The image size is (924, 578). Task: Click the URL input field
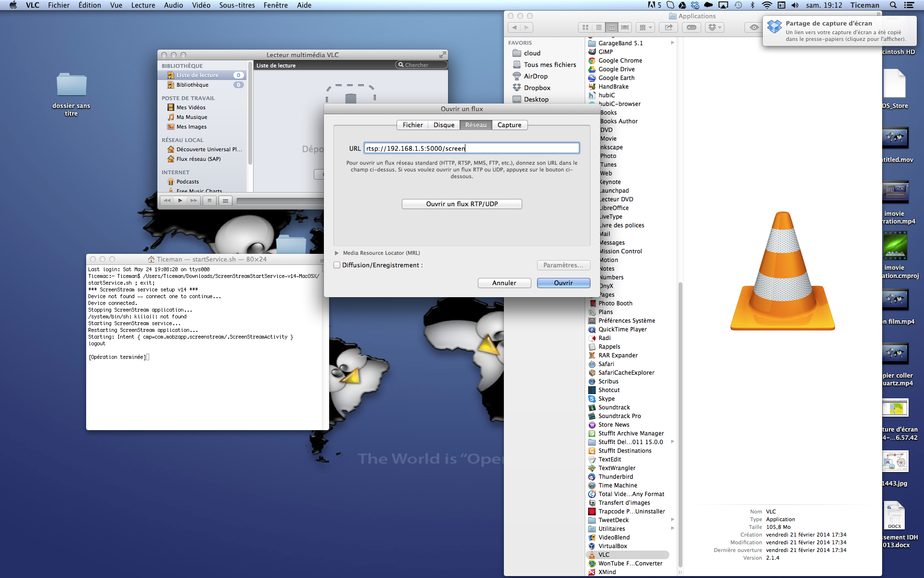[x=472, y=148]
